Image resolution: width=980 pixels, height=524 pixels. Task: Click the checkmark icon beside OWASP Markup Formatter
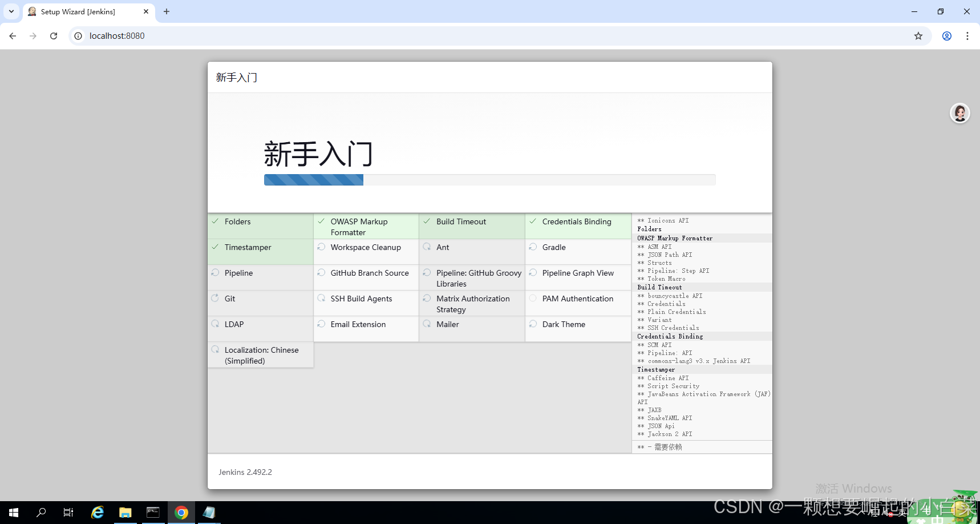coord(321,221)
